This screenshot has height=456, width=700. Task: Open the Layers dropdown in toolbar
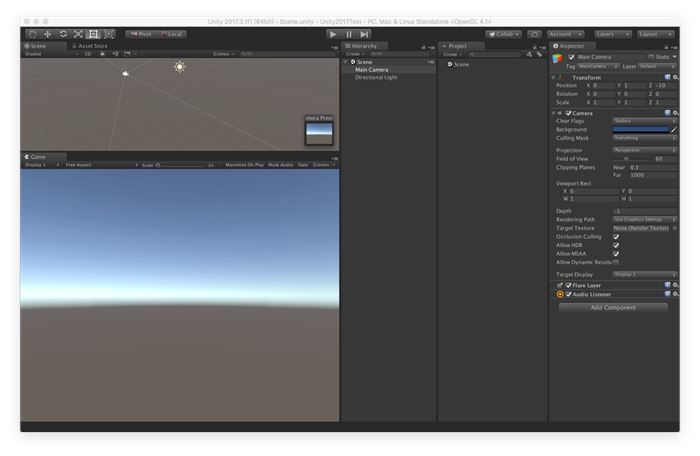click(x=611, y=34)
